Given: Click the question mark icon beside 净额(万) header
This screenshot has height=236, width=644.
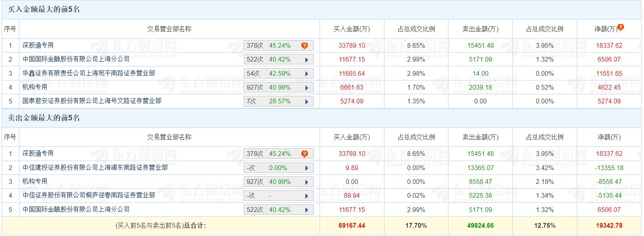Looking at the screenshot, I should (x=621, y=27).
